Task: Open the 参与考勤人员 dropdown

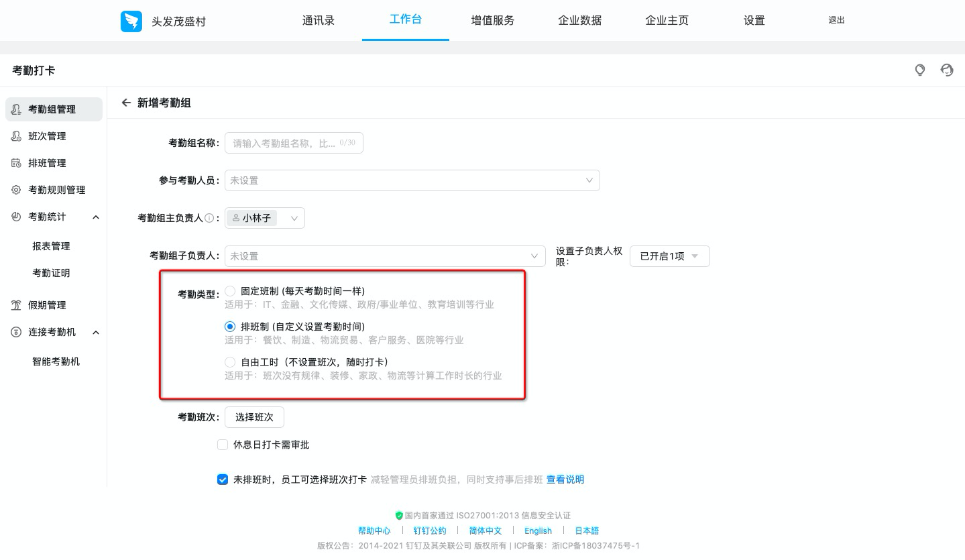Action: pos(412,180)
